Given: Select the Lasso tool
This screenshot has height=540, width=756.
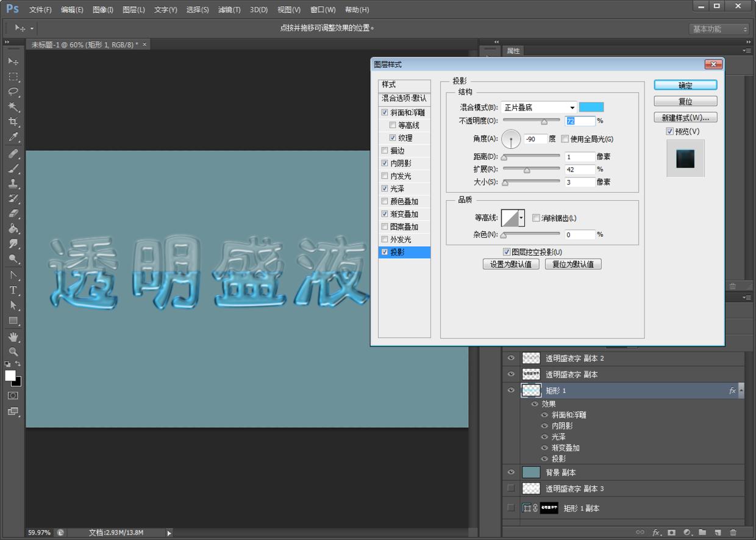Looking at the screenshot, I should pos(13,92).
